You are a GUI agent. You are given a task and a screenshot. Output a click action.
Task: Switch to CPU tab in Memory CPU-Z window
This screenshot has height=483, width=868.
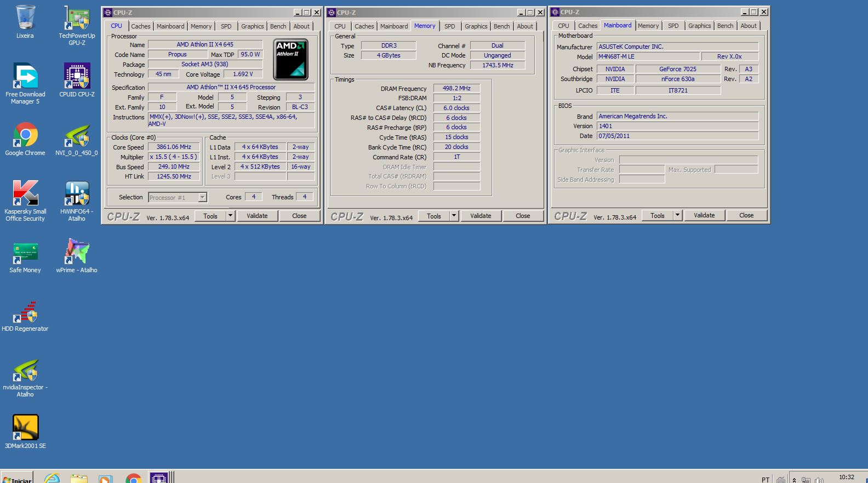point(340,26)
